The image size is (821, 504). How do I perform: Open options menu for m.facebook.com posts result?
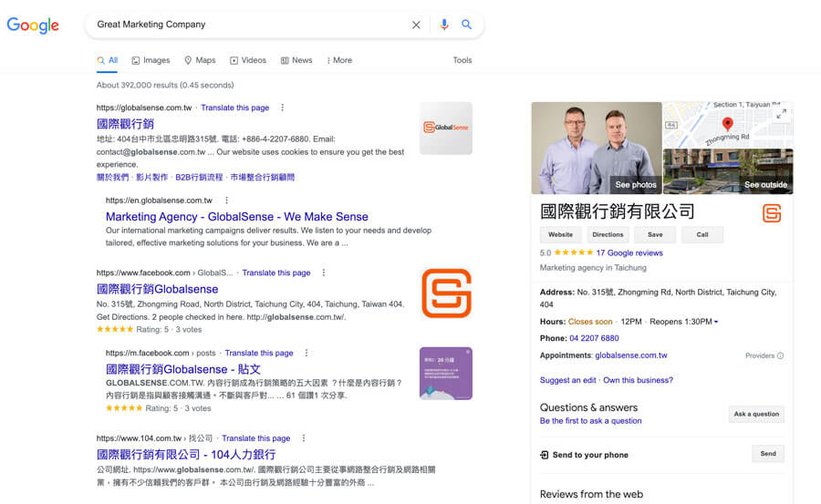(x=307, y=353)
